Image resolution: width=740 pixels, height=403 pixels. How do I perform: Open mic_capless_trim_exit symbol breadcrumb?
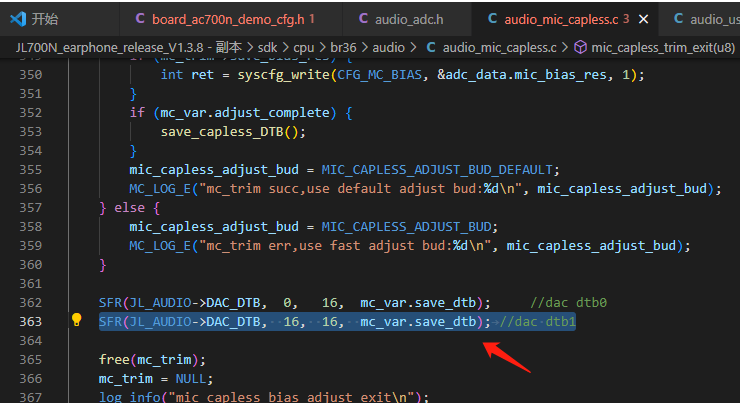click(663, 48)
